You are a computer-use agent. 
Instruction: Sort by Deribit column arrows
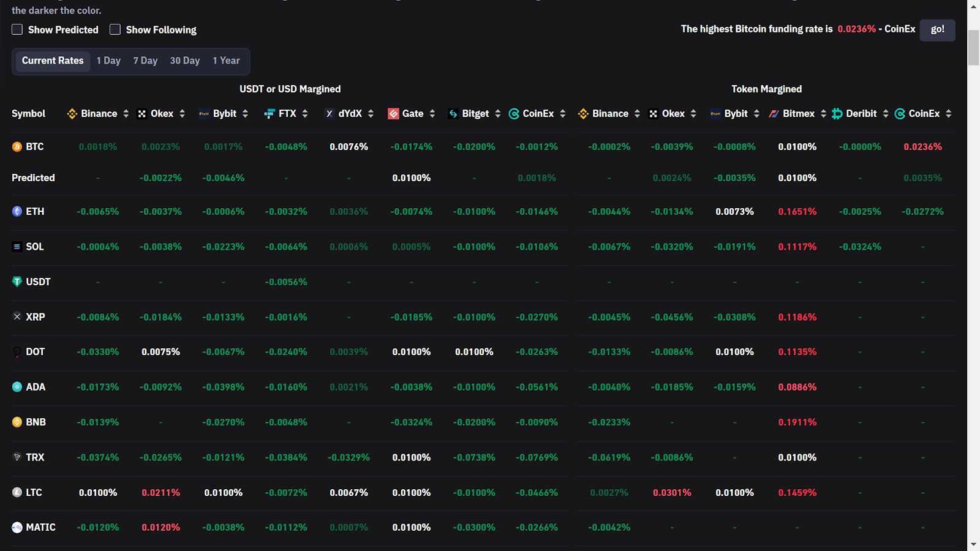click(x=886, y=114)
